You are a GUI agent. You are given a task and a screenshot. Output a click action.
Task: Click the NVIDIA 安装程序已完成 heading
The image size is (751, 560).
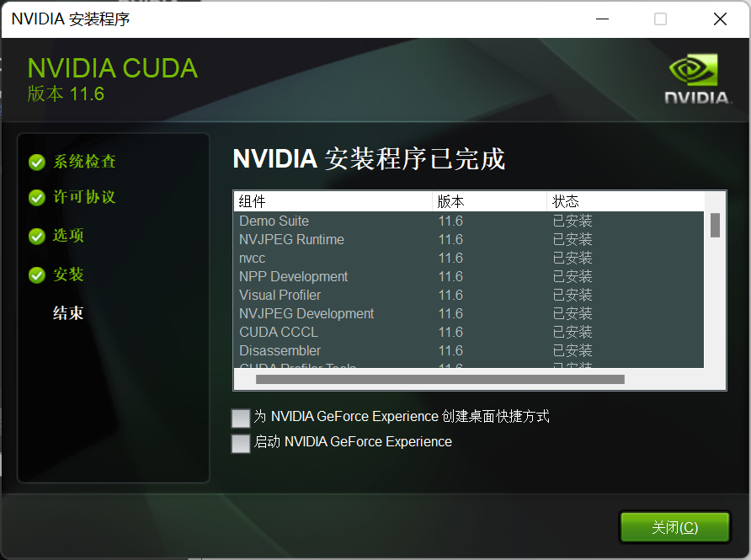tap(369, 158)
